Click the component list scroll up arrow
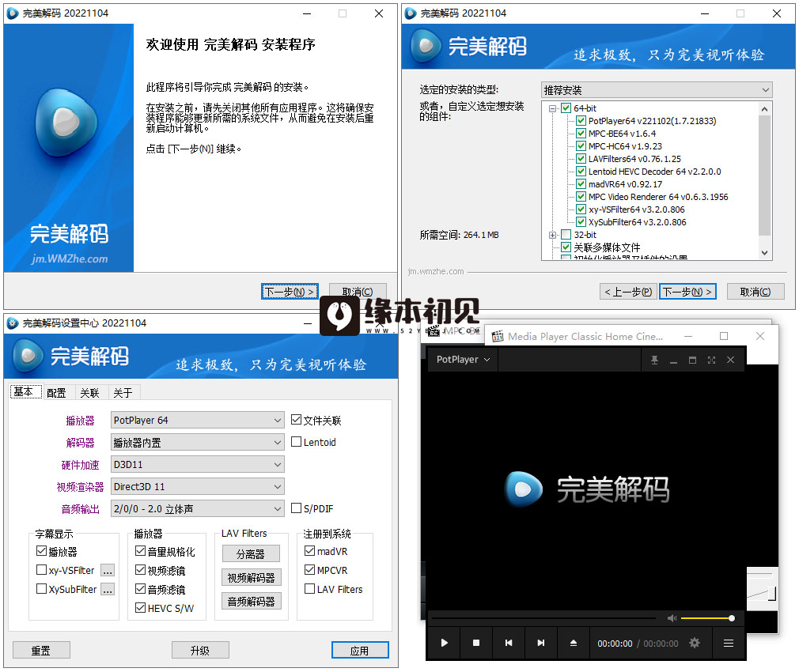The width and height of the screenshot is (799, 672). pyautogui.click(x=764, y=109)
